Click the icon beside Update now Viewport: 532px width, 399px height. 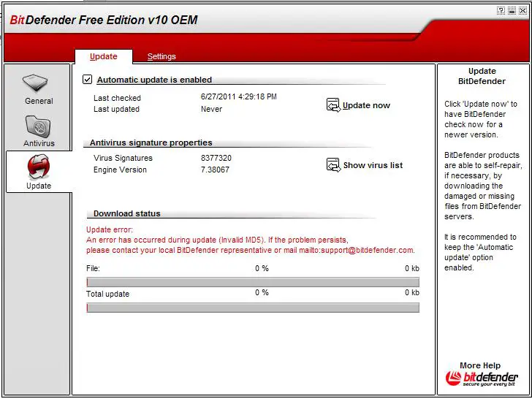333,105
